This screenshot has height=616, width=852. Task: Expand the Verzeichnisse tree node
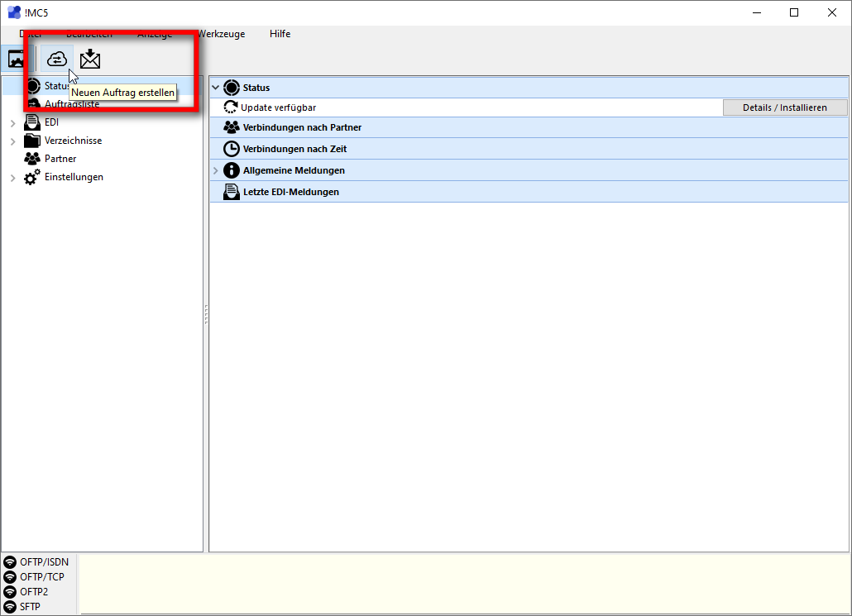[x=12, y=141]
